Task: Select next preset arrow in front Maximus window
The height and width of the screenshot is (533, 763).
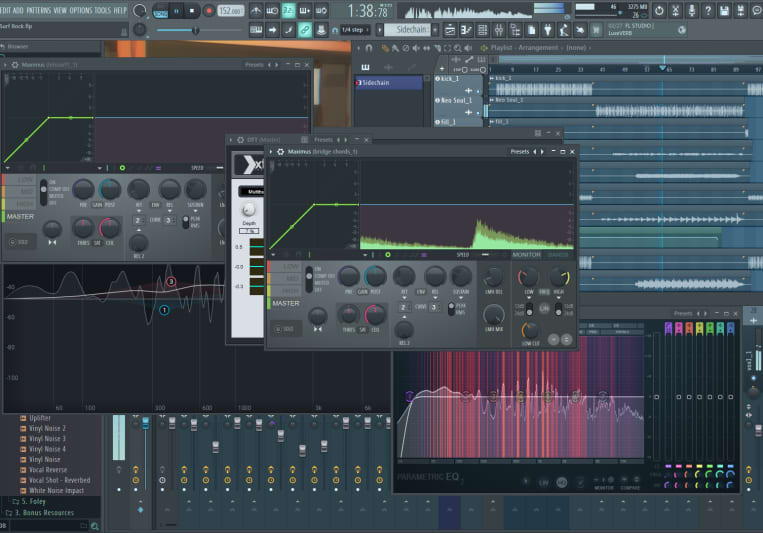Action: pos(543,152)
